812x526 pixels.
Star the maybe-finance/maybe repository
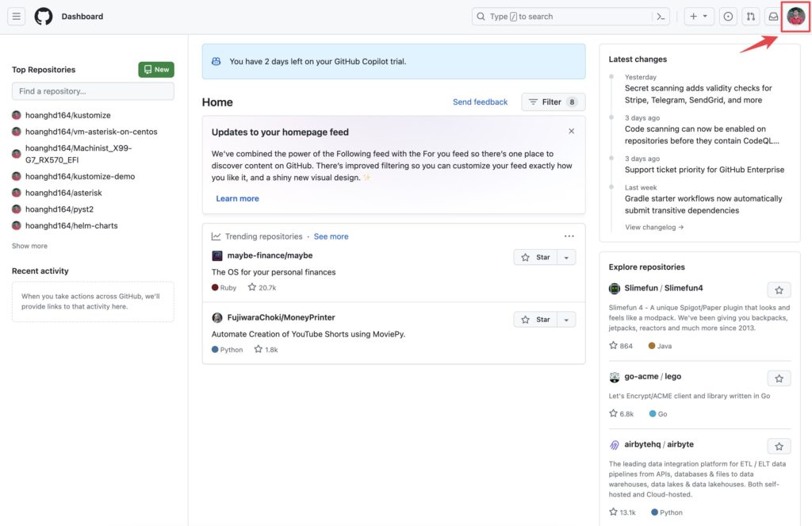tap(535, 258)
